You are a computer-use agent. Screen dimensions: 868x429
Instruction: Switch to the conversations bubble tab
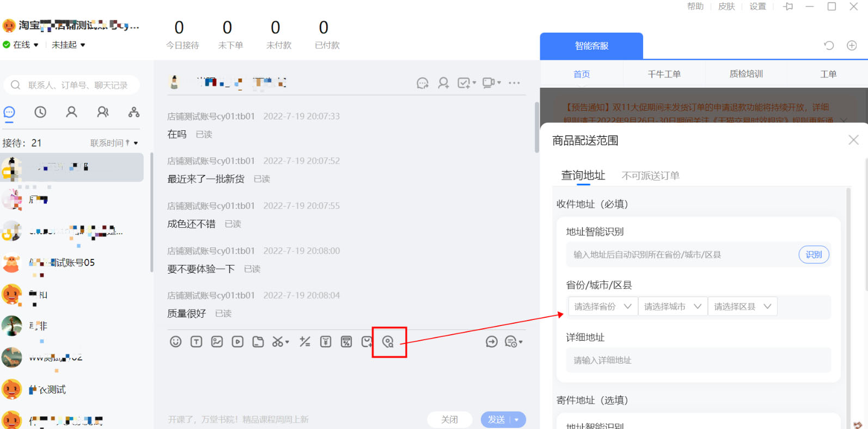pyautogui.click(x=9, y=112)
